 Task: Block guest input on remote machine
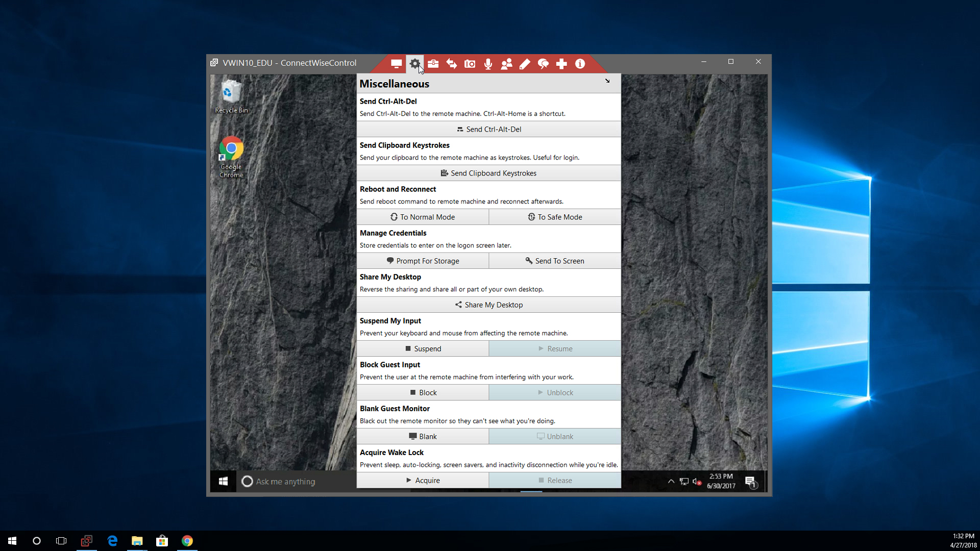(423, 392)
